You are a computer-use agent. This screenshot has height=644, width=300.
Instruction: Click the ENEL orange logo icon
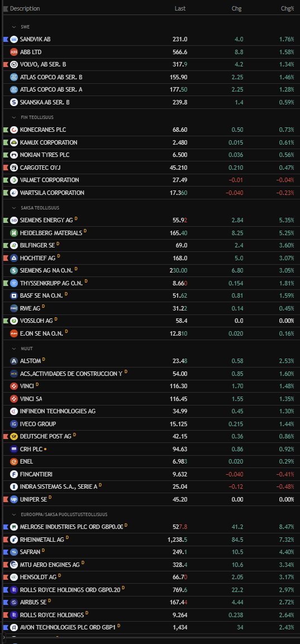13,462
